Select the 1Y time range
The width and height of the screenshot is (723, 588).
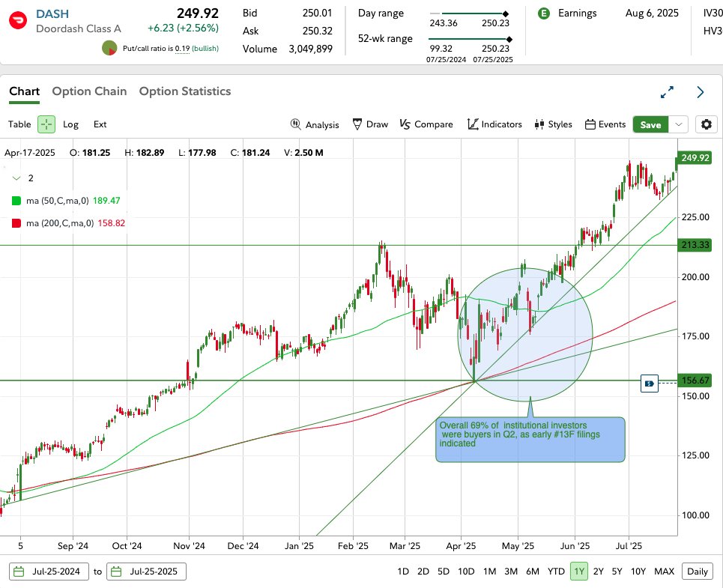579,572
